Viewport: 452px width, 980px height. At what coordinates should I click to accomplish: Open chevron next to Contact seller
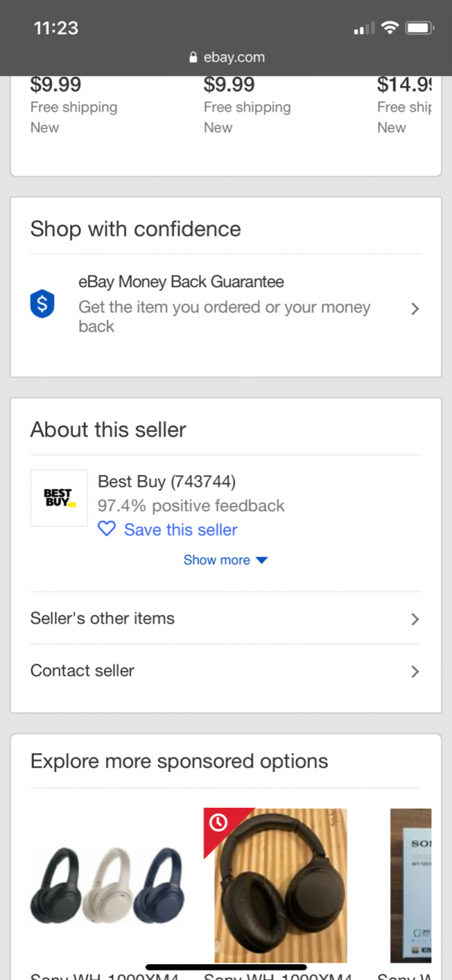tap(414, 671)
